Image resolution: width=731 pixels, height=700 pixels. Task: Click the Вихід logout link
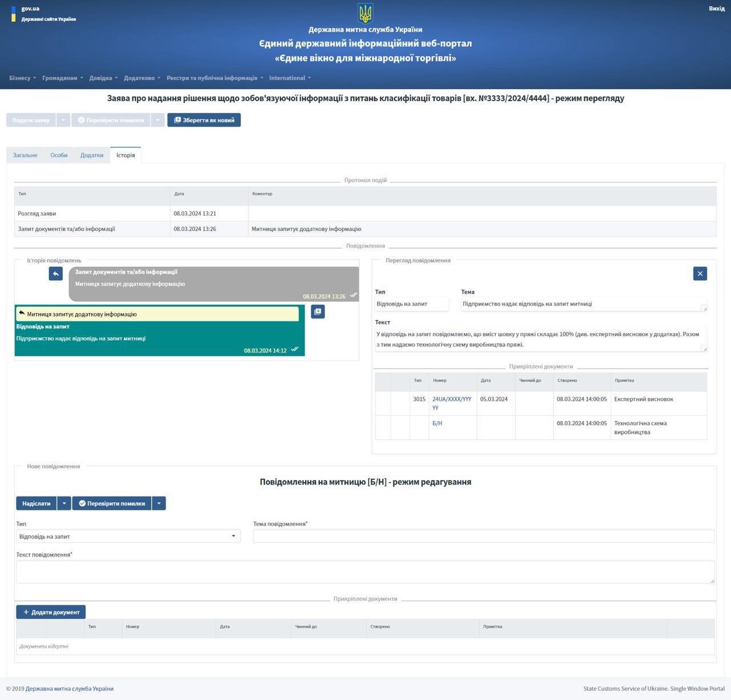(717, 9)
